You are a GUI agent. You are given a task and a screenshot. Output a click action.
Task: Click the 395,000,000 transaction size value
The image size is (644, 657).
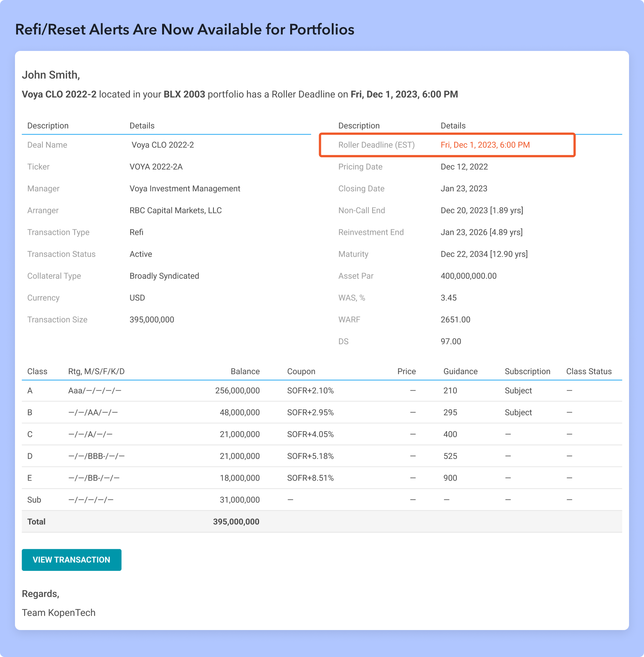click(152, 320)
